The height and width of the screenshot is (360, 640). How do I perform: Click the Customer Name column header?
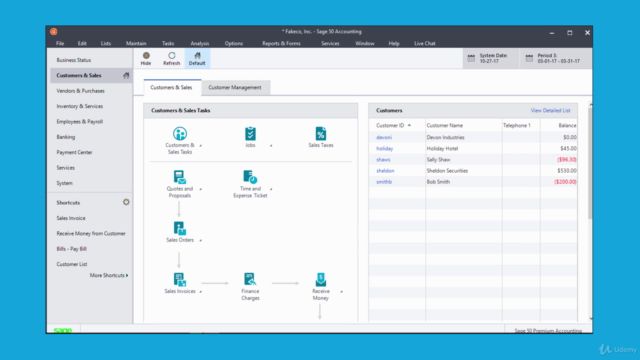point(444,125)
